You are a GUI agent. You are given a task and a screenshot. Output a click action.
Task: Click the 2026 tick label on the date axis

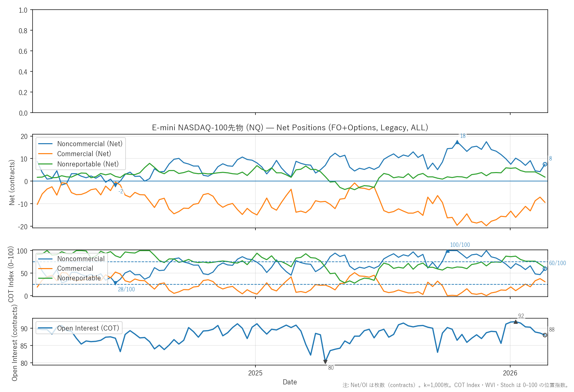[510, 373]
